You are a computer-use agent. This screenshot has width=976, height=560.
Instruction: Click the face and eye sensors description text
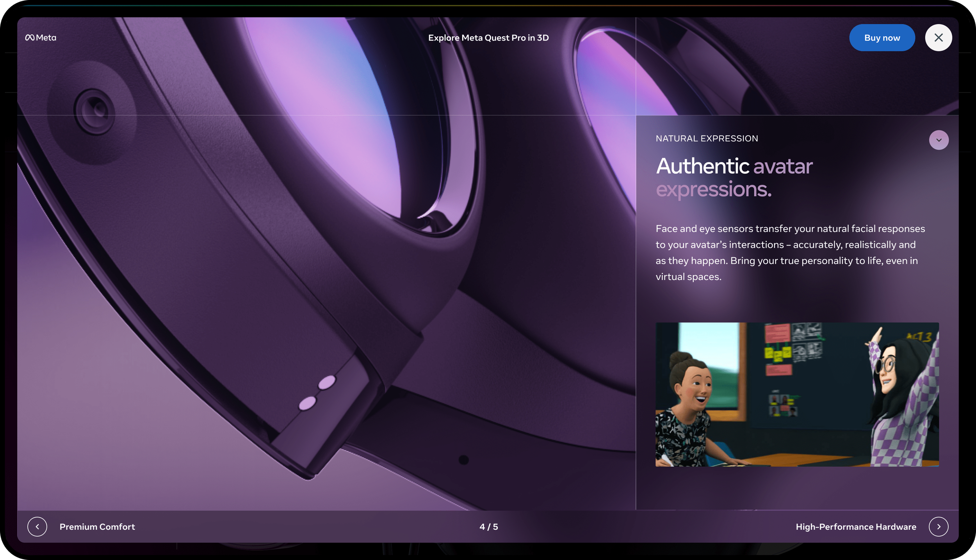(x=790, y=252)
